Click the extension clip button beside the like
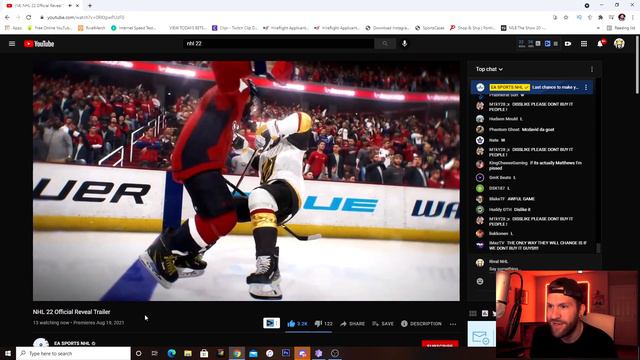 271,323
